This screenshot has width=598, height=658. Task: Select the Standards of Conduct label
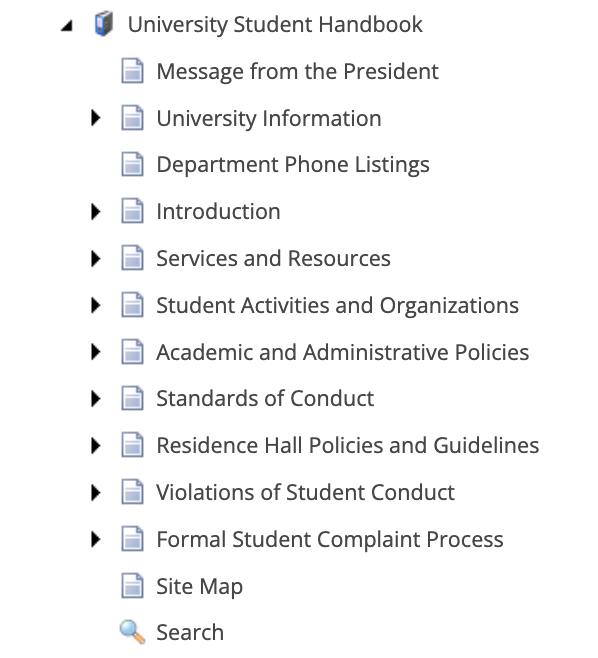click(265, 398)
